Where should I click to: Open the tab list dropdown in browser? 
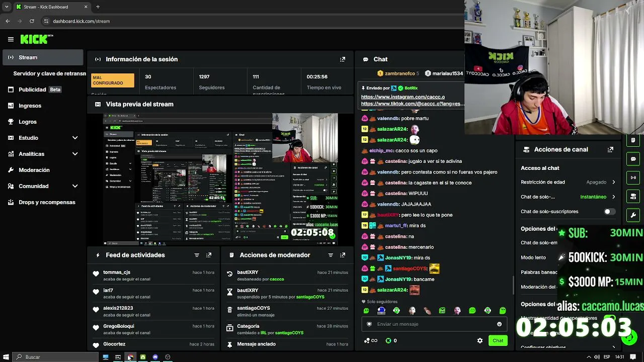coord(7,7)
